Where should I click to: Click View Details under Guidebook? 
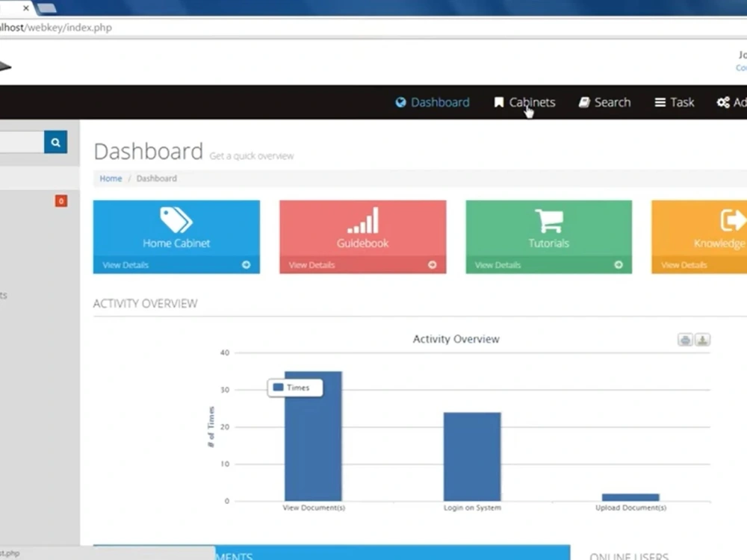pos(311,265)
